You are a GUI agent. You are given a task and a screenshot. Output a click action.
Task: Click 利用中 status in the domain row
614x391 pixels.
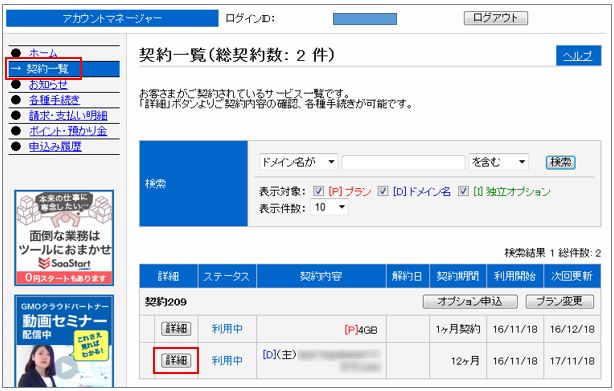pyautogui.click(x=227, y=360)
